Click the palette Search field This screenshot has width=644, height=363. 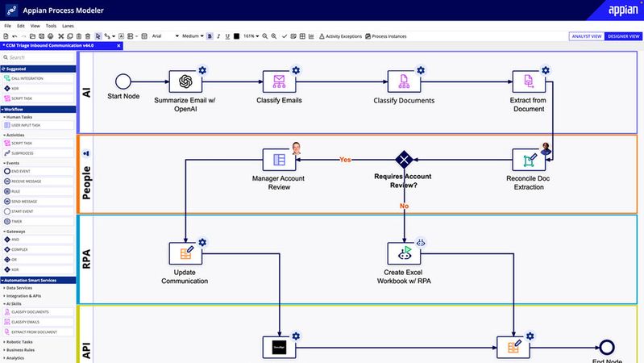coord(38,57)
